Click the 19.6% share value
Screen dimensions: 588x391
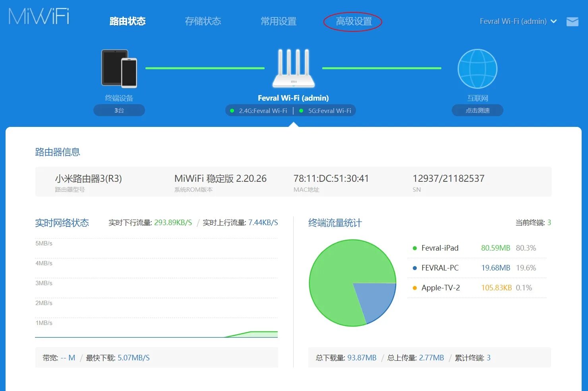point(526,268)
